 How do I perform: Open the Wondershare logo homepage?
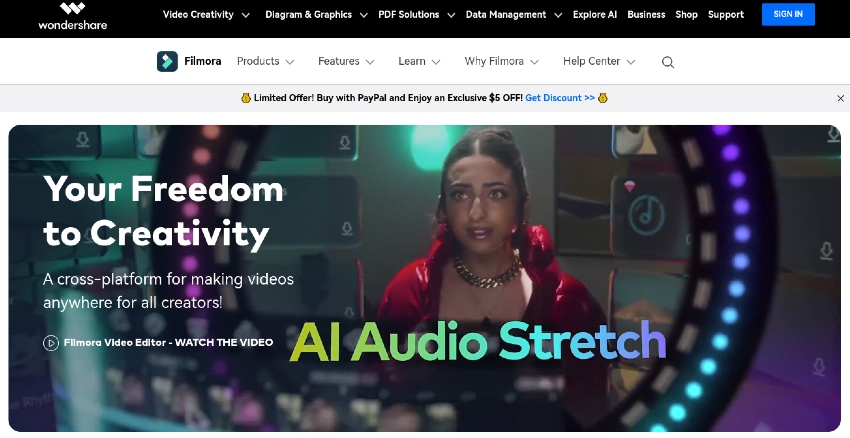[73, 15]
